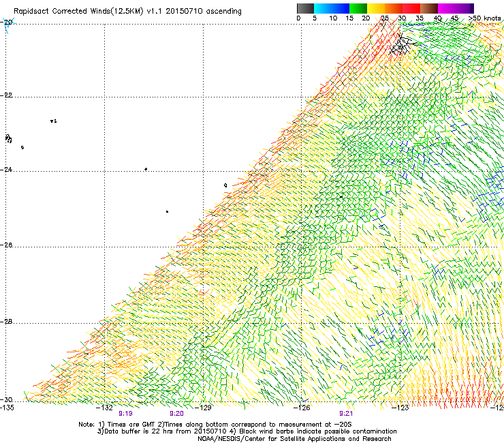This screenshot has width=504, height=443.
Task: Click the 'NOAA/NESDIS/Center for Satellite Applications' credit line
Action: (272, 439)
